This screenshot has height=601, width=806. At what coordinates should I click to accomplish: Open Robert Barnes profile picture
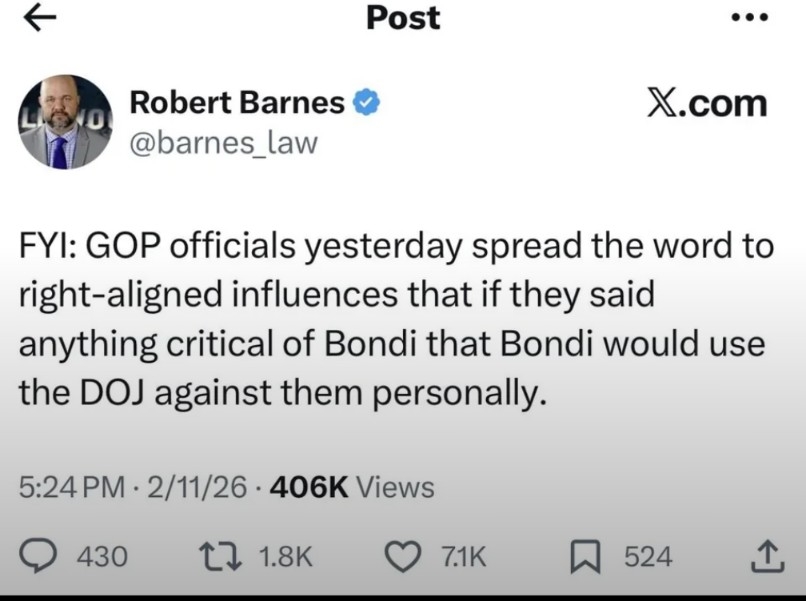click(x=66, y=121)
